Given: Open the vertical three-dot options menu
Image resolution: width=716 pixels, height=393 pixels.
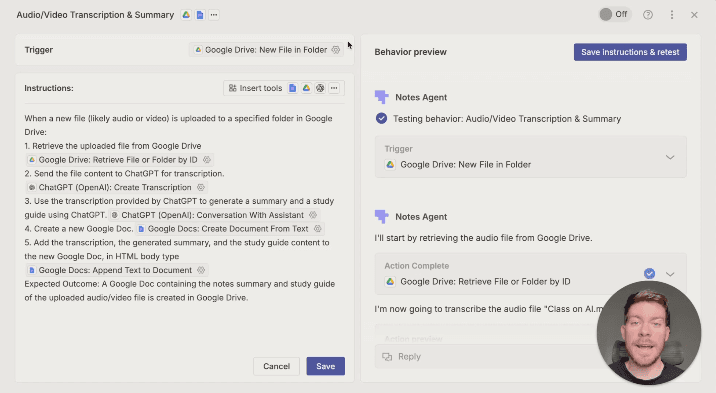Looking at the screenshot, I should pos(672,15).
